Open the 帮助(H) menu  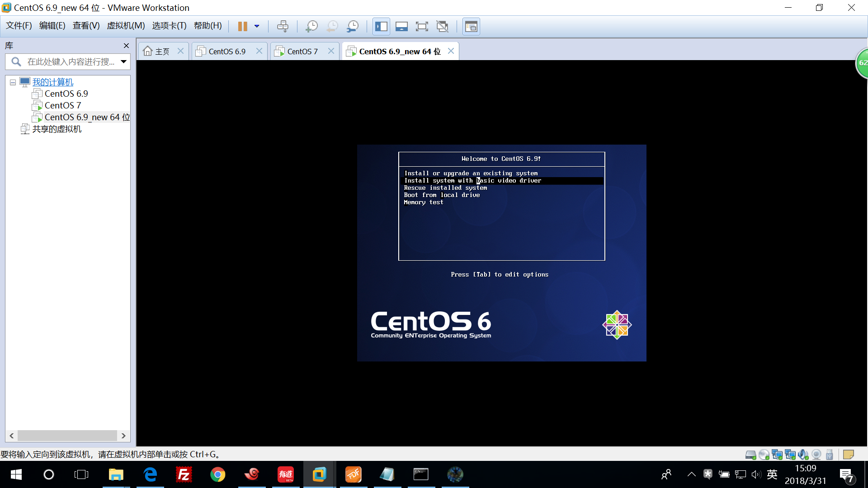point(208,26)
